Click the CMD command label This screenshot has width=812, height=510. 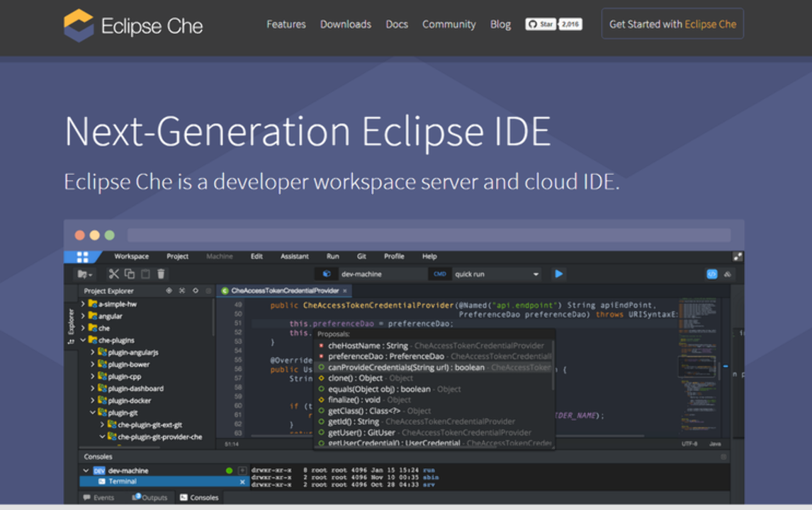click(x=440, y=274)
